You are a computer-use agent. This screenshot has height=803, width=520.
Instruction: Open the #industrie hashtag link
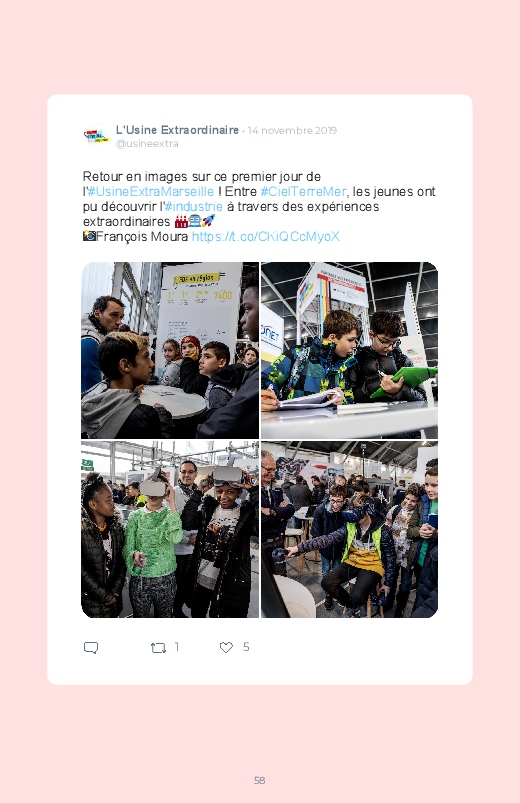point(194,206)
